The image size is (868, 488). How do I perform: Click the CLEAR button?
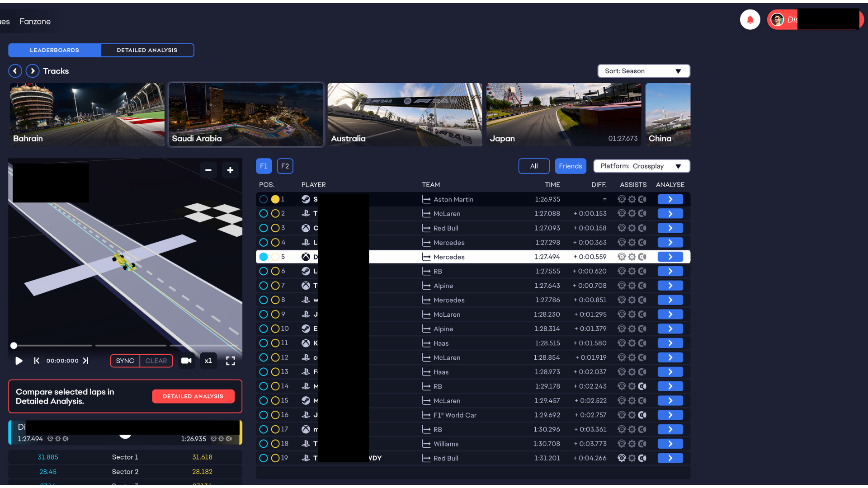click(156, 361)
